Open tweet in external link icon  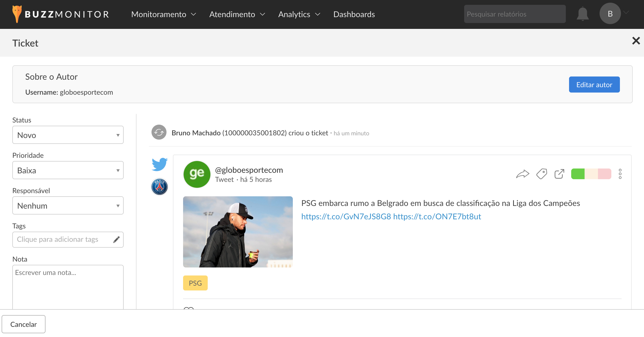pyautogui.click(x=559, y=174)
